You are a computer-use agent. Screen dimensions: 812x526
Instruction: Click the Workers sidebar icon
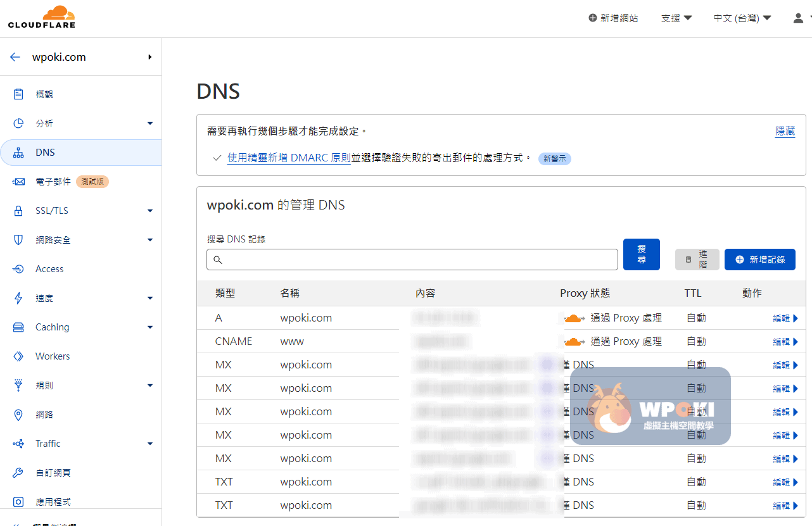click(x=18, y=356)
